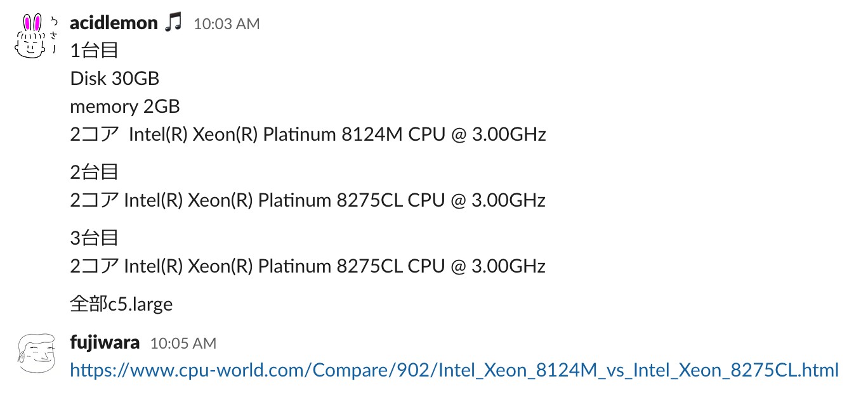This screenshot has height=393, width=868.
Task: Click '2コア' in the 1台目 CPU line
Action: tap(94, 134)
